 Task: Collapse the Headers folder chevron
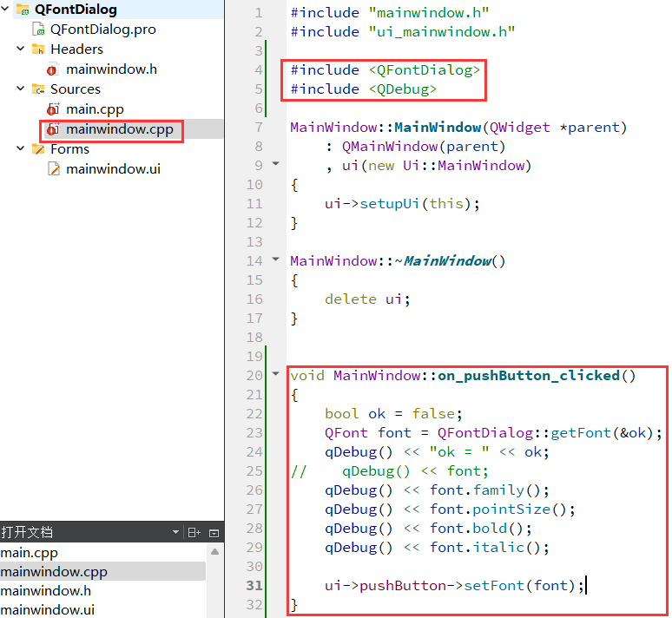pos(21,49)
